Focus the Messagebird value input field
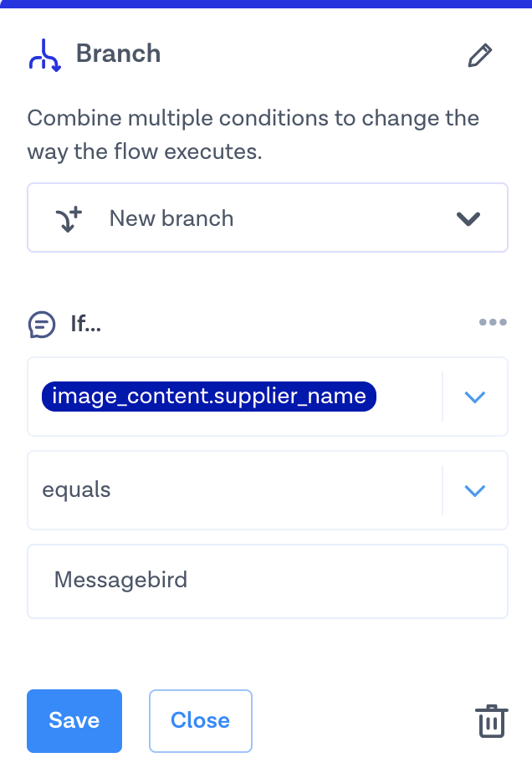Viewport: 532px width, 778px height. coord(268,581)
